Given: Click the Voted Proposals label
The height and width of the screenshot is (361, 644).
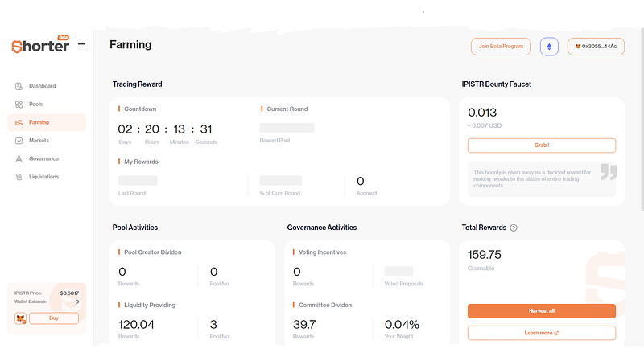Looking at the screenshot, I should pyautogui.click(x=404, y=284).
